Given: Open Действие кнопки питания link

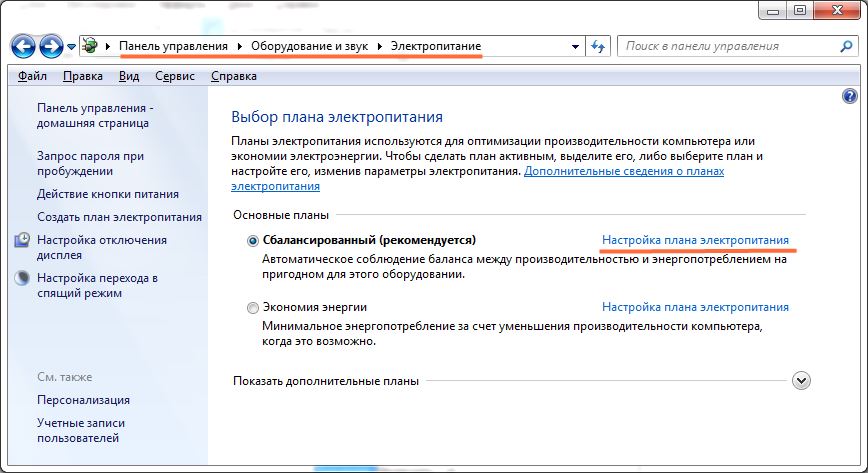Looking at the screenshot, I should point(108,194).
